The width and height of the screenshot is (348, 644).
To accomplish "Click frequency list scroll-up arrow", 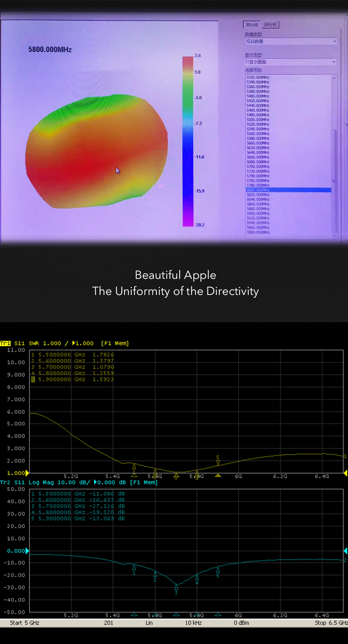I will point(334,78).
